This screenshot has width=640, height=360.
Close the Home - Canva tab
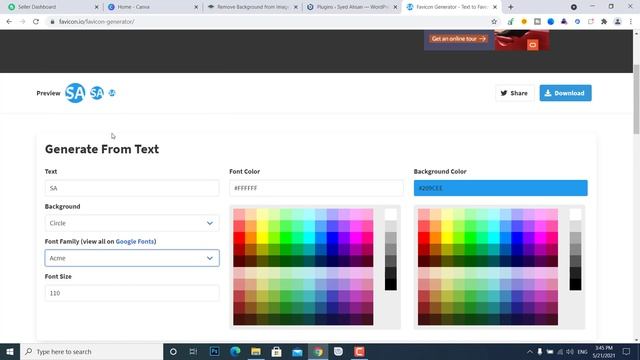pos(196,7)
